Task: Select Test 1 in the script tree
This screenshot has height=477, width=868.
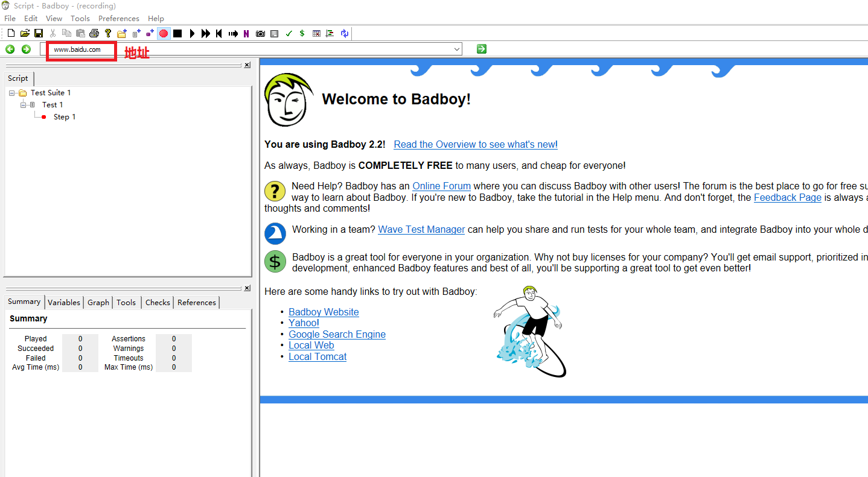Action: [53, 105]
